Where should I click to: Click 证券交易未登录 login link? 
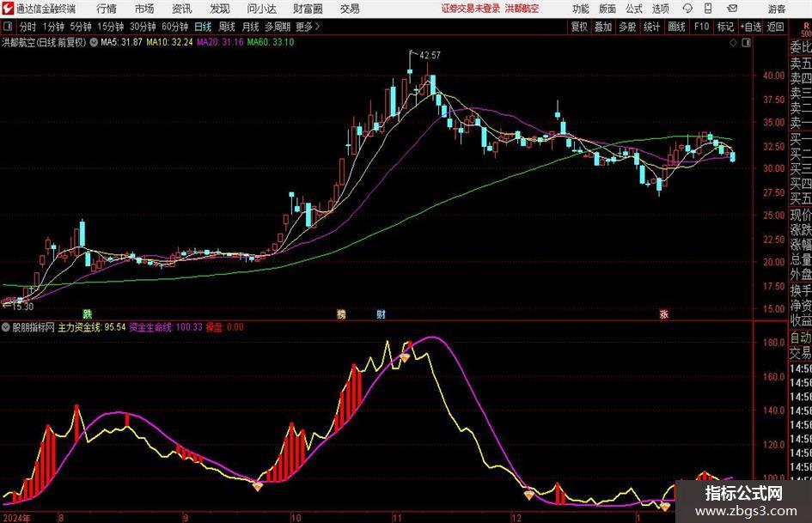[x=471, y=9]
